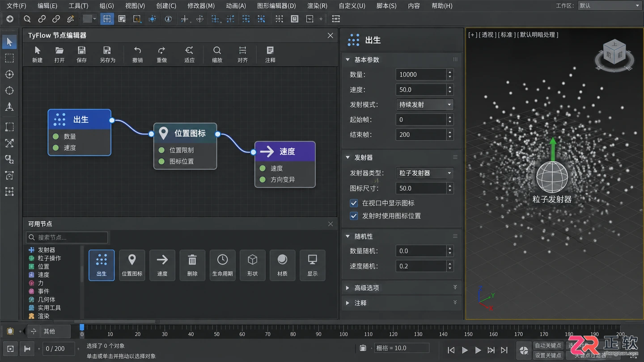The image size is (644, 362).
Task: Toggle the 自动关键点 auto key button
Action: click(x=548, y=345)
